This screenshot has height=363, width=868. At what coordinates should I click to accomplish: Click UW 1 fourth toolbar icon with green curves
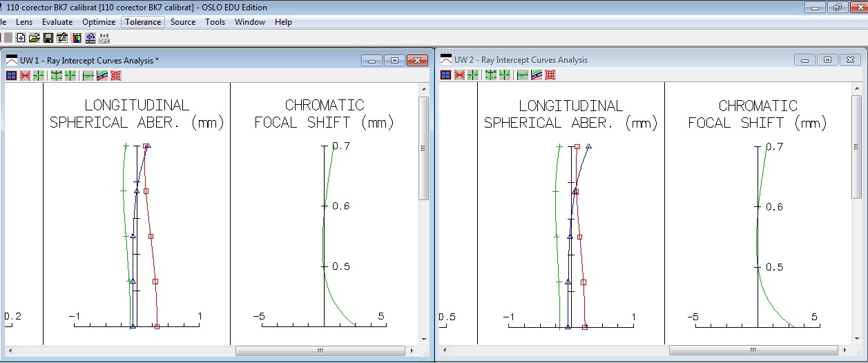57,75
